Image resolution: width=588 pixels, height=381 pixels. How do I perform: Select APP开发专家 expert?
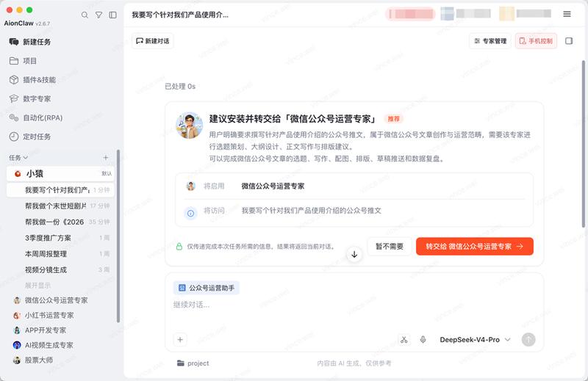tap(40, 330)
